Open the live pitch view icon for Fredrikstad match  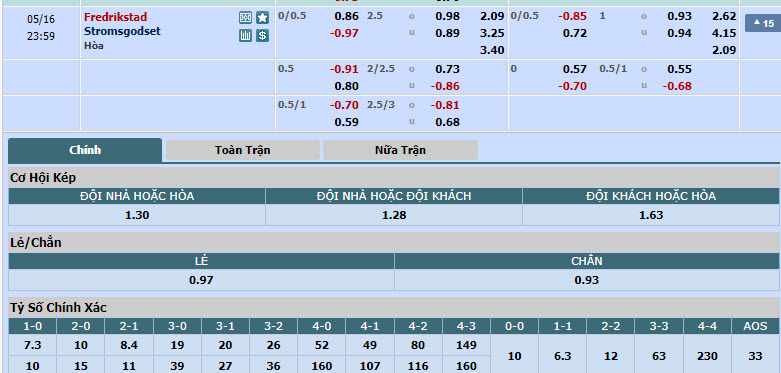coord(245,18)
